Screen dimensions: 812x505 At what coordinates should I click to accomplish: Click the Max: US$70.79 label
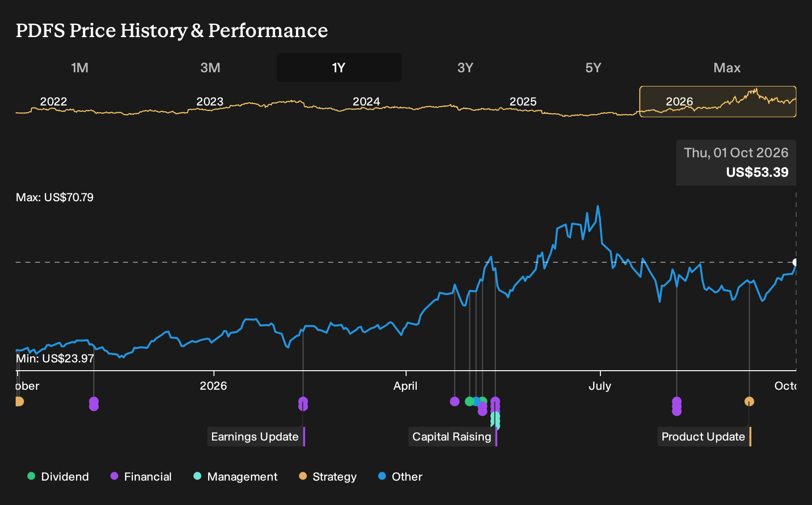[x=55, y=197]
